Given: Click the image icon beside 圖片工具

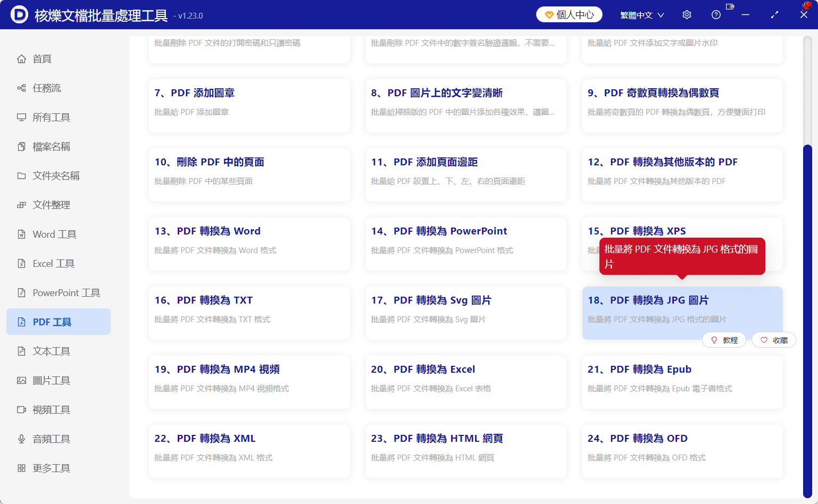Looking at the screenshot, I should pyautogui.click(x=21, y=381).
